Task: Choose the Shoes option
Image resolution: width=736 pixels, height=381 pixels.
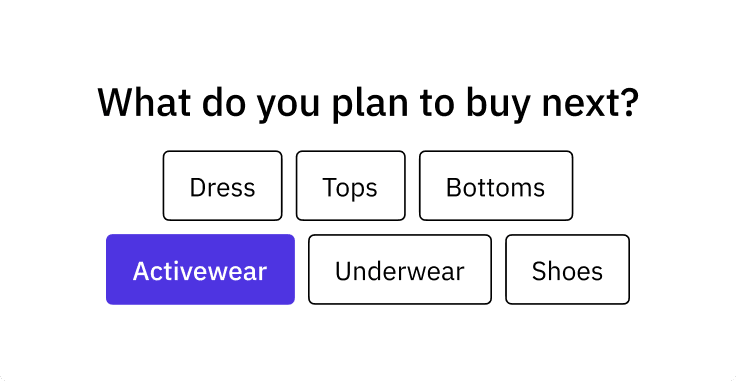Action: click(x=567, y=269)
